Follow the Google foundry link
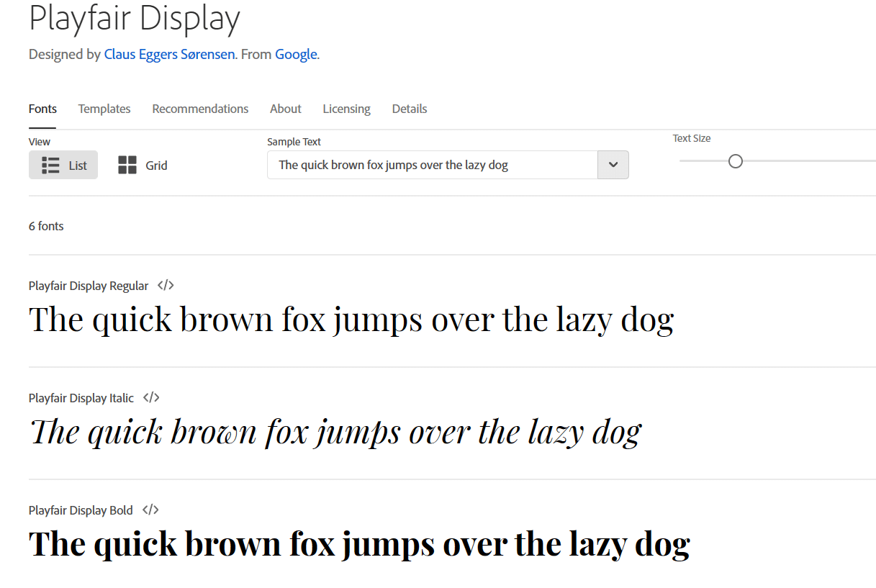Screen dimensions: 876x588 (296, 55)
